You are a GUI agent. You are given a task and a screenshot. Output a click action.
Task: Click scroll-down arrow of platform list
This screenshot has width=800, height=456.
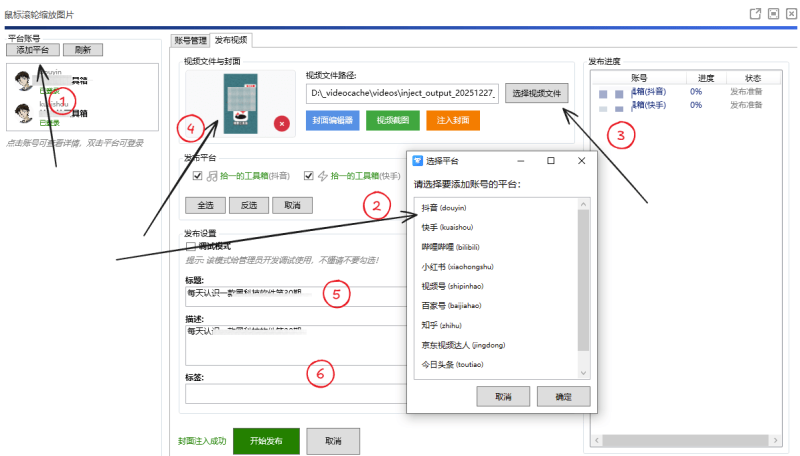(x=584, y=373)
